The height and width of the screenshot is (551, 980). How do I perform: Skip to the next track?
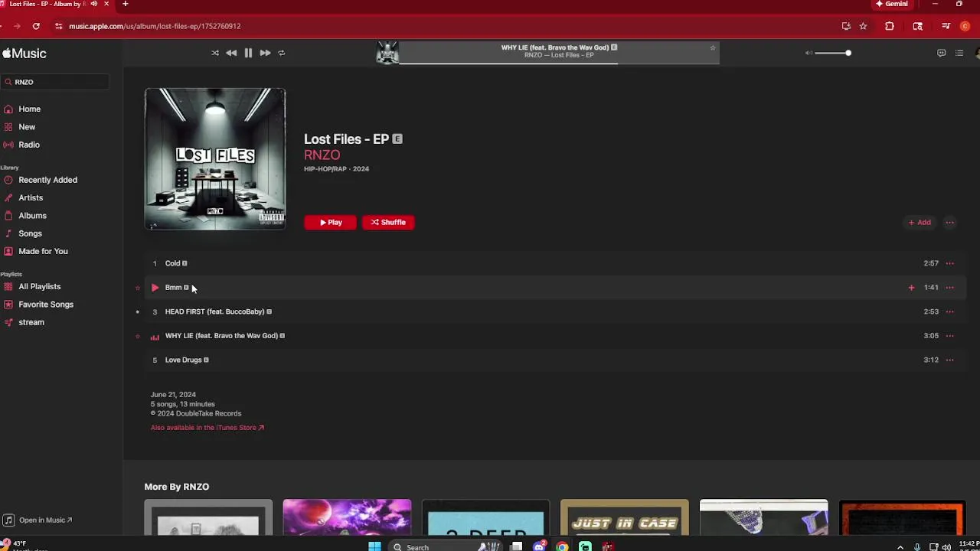click(265, 53)
